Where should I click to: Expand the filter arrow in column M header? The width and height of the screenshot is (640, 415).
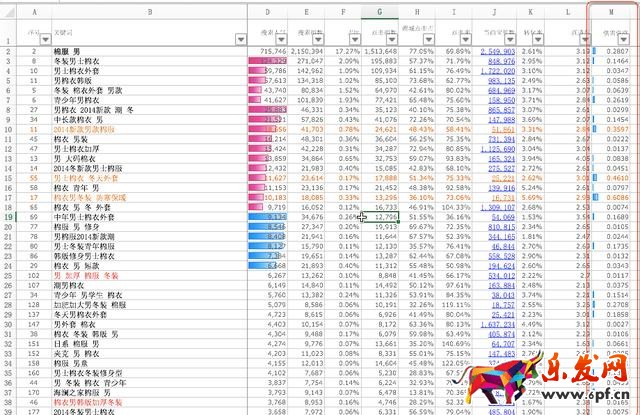click(x=624, y=39)
